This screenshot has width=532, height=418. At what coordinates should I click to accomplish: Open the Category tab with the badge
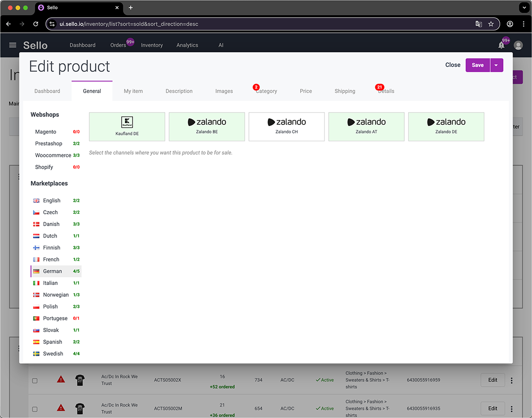pyautogui.click(x=266, y=91)
